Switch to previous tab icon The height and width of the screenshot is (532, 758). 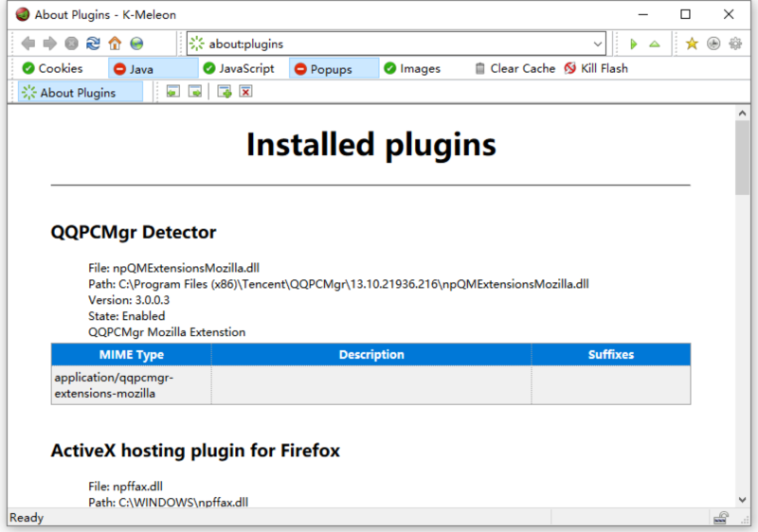173,91
